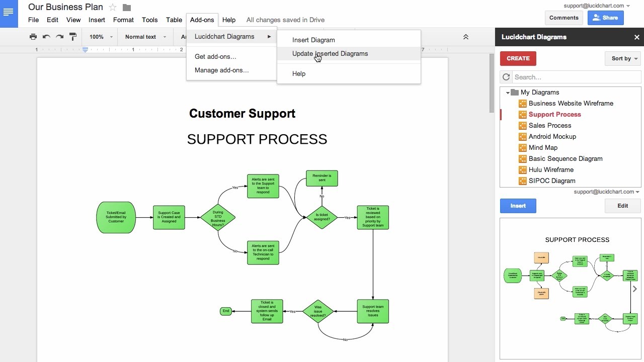The width and height of the screenshot is (644, 362).
Task: Collapse the My Diagrams tree
Action: click(508, 93)
